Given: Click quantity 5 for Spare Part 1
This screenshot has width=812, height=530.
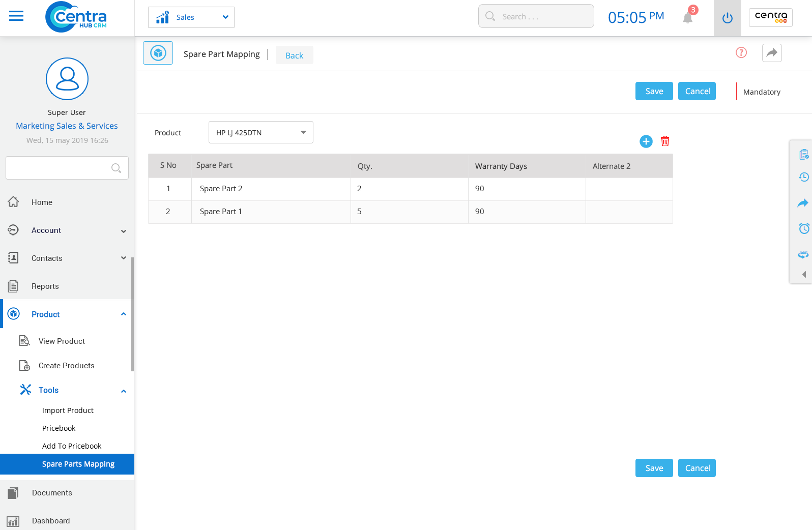Looking at the screenshot, I should tap(410, 212).
